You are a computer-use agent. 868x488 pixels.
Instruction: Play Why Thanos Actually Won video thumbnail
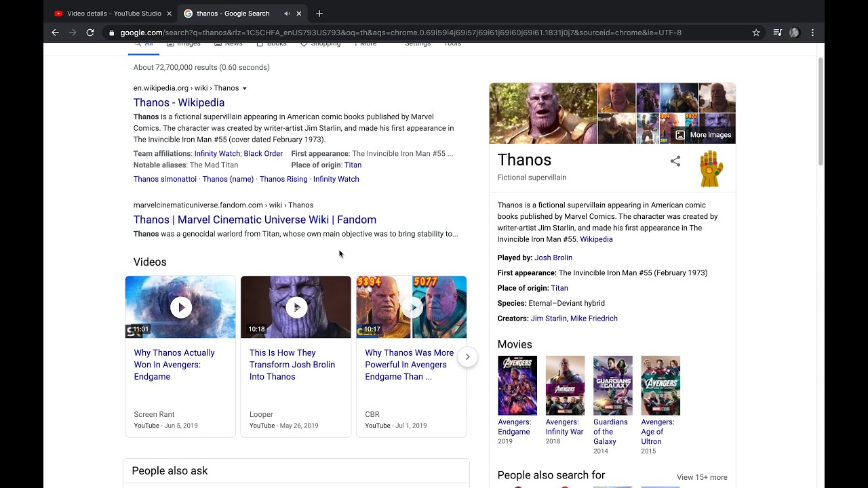click(180, 307)
